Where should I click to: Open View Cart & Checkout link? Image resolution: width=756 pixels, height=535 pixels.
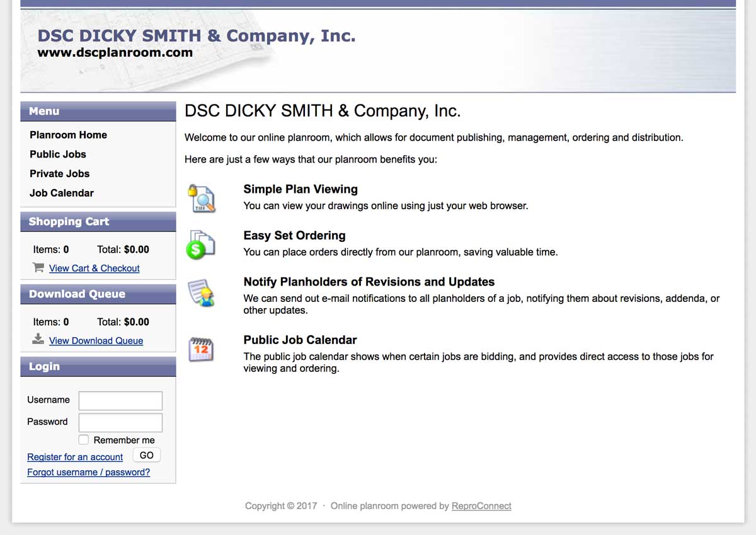[x=94, y=268]
